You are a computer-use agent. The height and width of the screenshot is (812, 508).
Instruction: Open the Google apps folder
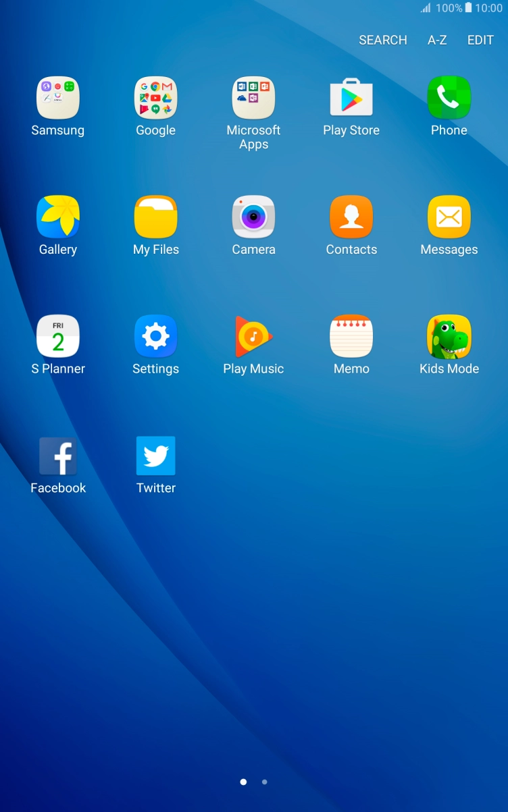(155, 99)
